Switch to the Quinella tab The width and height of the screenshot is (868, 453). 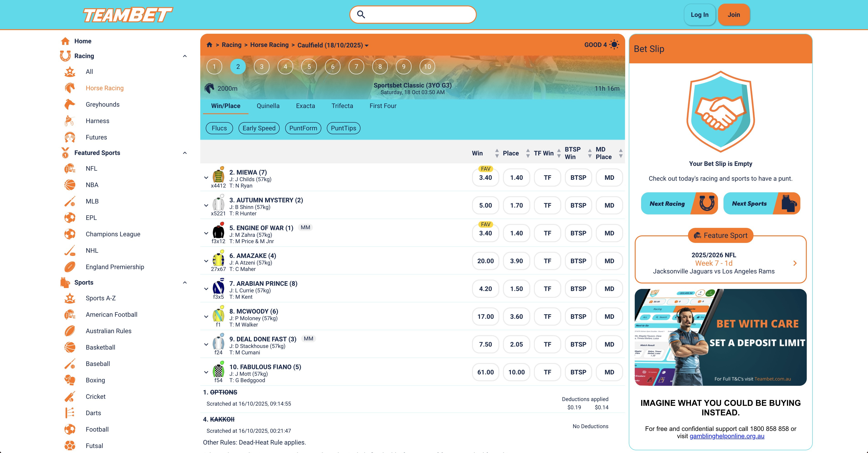[268, 106]
